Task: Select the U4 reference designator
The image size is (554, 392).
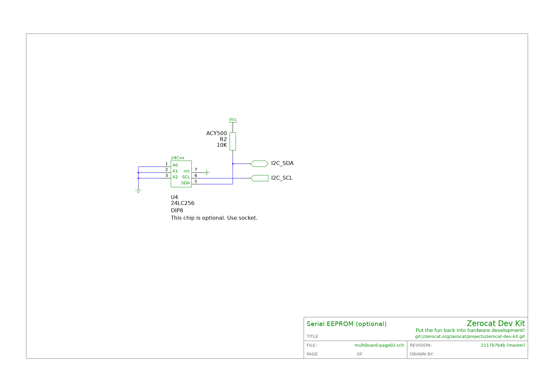Action: (x=174, y=197)
